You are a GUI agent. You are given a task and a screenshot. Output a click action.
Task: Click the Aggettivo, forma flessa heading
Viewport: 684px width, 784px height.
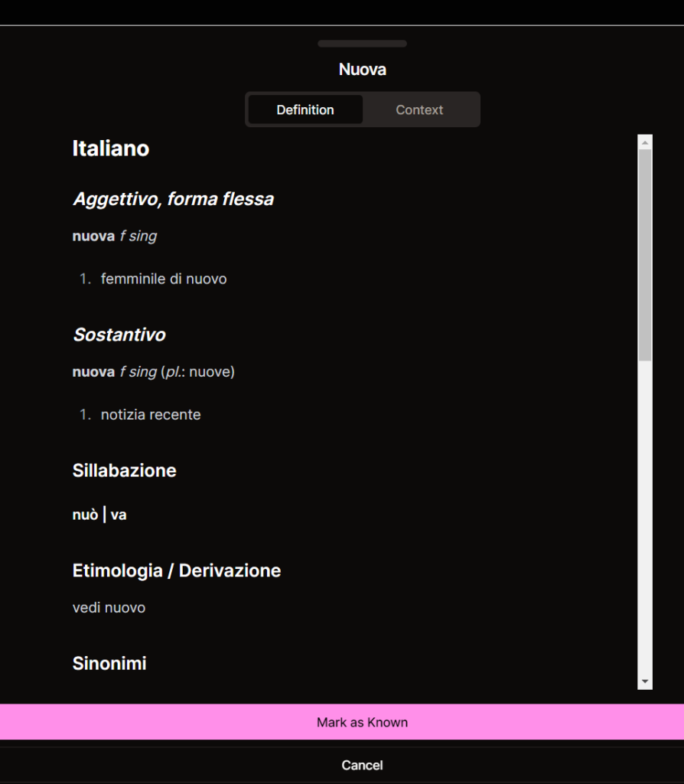point(173,199)
